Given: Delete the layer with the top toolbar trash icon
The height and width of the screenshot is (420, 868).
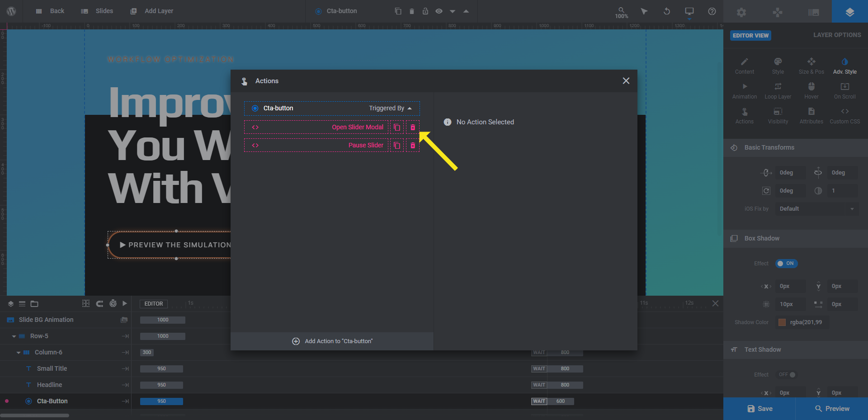Looking at the screenshot, I should [x=412, y=11].
